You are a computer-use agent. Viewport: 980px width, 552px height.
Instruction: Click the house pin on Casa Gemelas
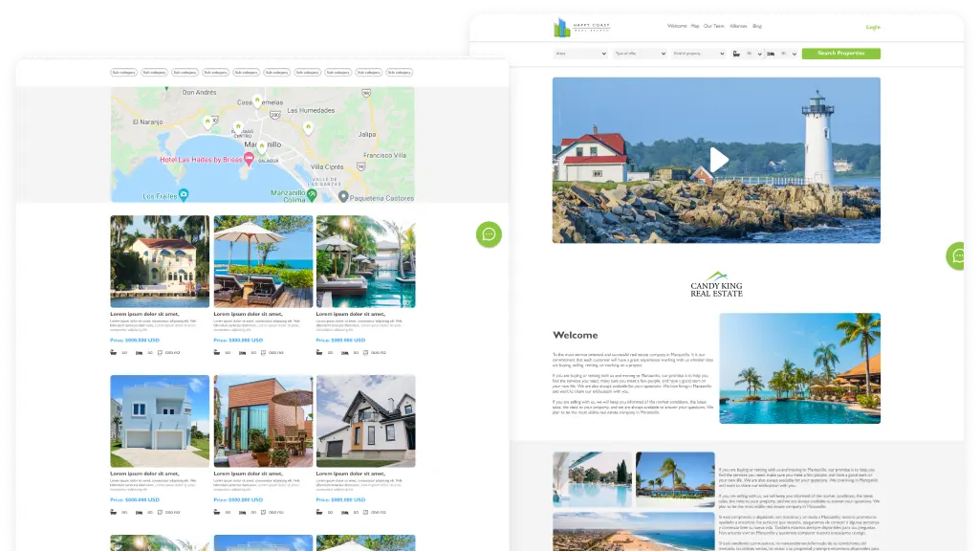tap(257, 100)
